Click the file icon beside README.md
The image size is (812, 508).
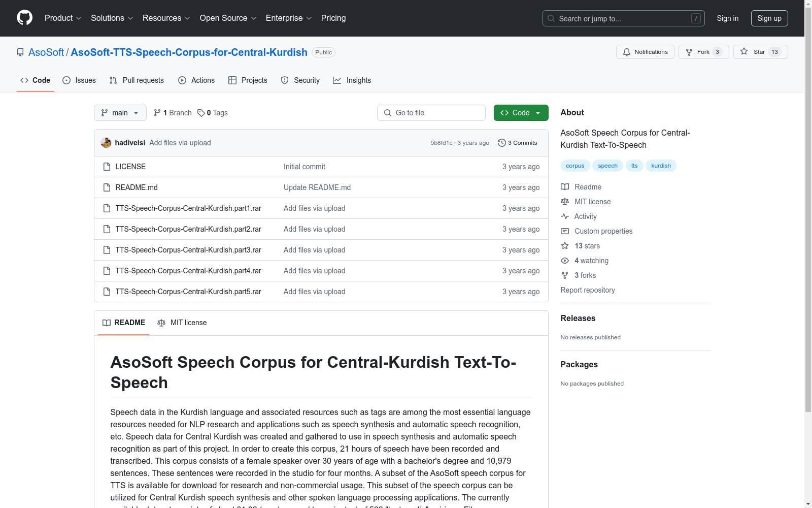[x=107, y=187]
